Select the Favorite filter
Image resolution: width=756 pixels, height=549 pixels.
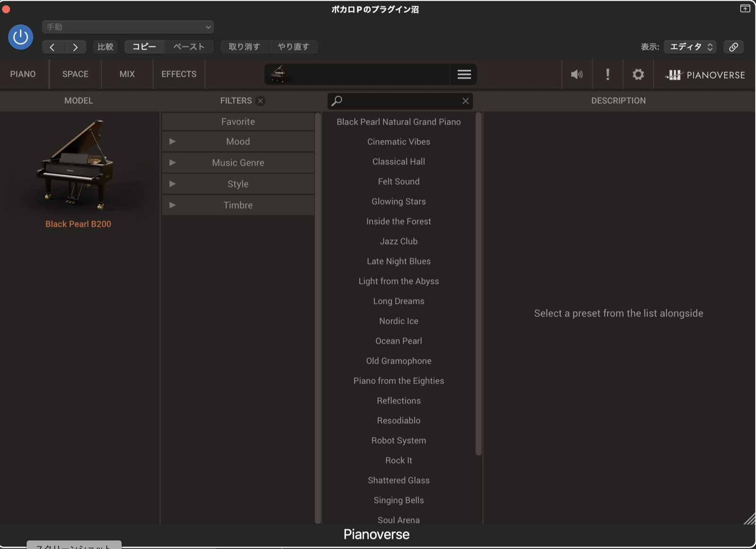238,121
